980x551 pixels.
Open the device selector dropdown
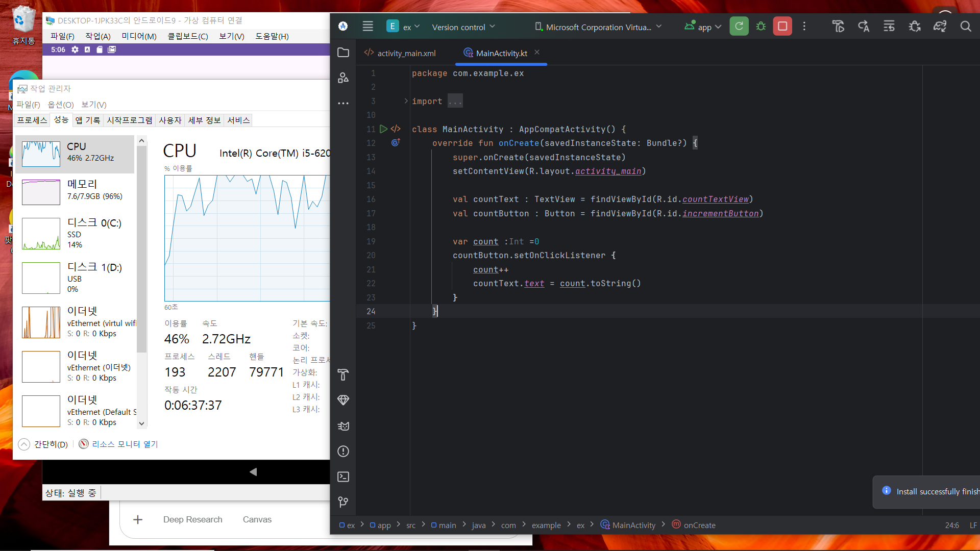click(x=598, y=27)
